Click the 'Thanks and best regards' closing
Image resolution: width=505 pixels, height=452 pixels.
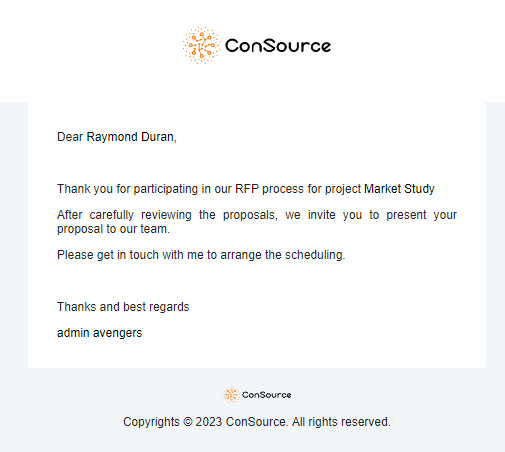tap(123, 307)
